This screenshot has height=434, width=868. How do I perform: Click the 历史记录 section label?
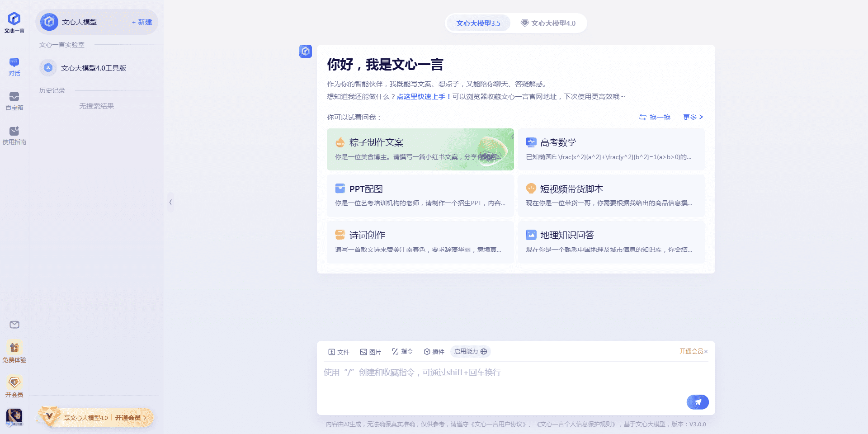coord(52,90)
